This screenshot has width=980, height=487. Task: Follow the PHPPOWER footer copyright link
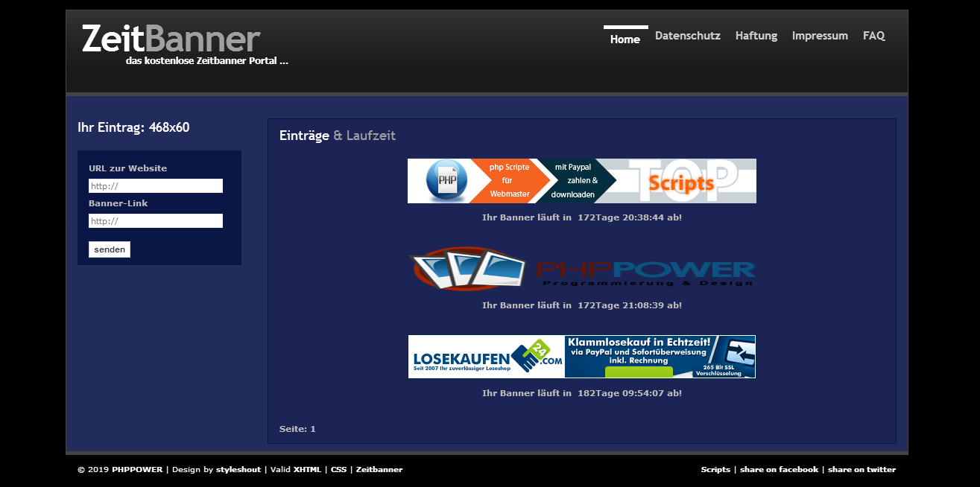(137, 470)
